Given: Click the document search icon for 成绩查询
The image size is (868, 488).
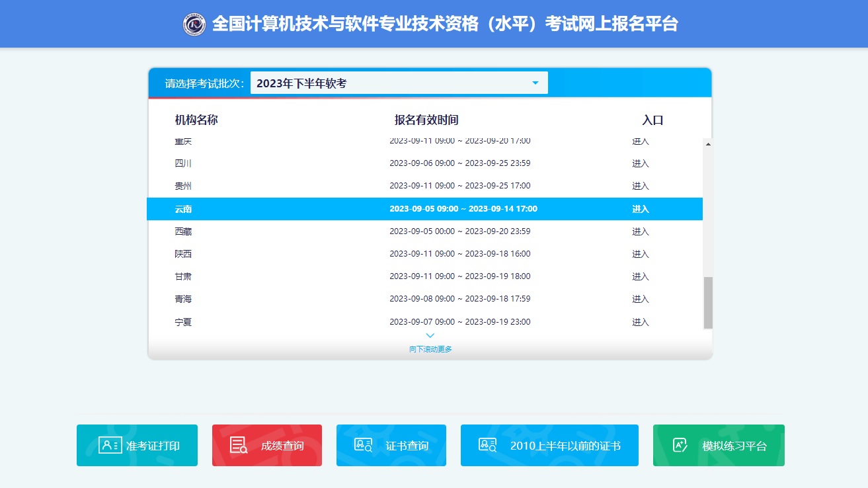Looking at the screenshot, I should 239,445.
